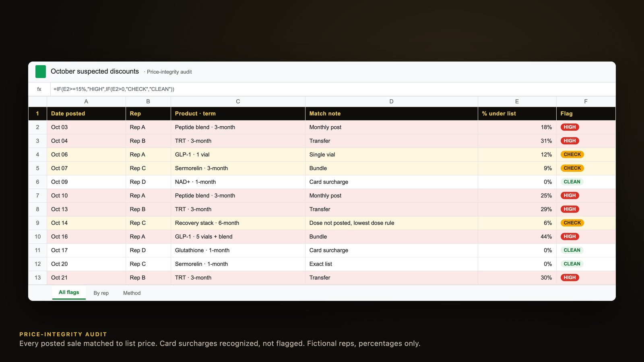Click the 'Rep D' cell in the Oct 17 row
The image size is (644, 362).
pyautogui.click(x=148, y=250)
